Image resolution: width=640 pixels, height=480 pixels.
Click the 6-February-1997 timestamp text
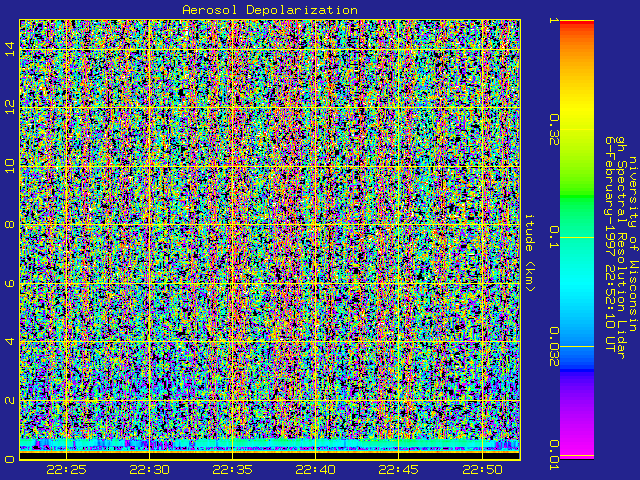click(x=610, y=244)
